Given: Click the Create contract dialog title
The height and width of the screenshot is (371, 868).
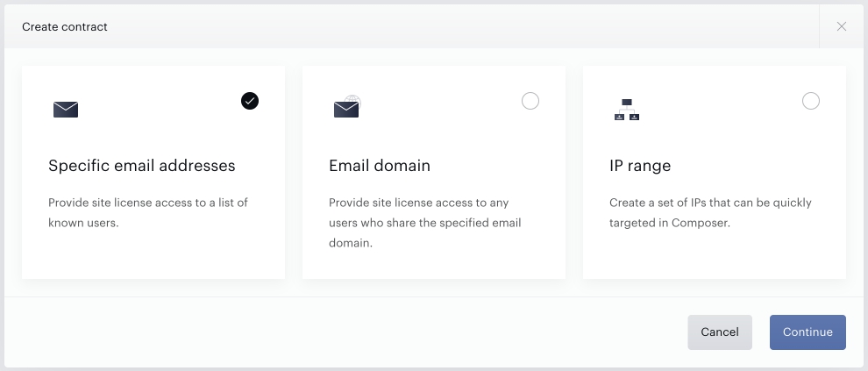Looking at the screenshot, I should pos(65,26).
